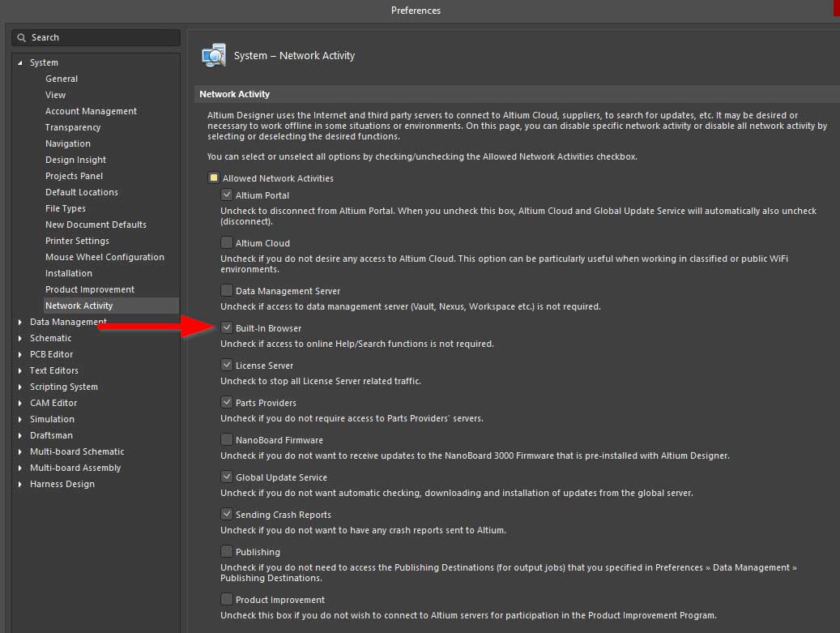Image resolution: width=840 pixels, height=633 pixels.
Task: Check the Data Management Server option
Action: pyautogui.click(x=227, y=291)
